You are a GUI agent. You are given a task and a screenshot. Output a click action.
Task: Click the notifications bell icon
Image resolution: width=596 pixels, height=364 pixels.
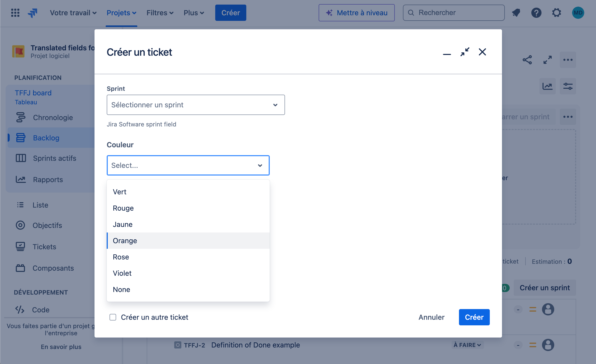tap(516, 13)
